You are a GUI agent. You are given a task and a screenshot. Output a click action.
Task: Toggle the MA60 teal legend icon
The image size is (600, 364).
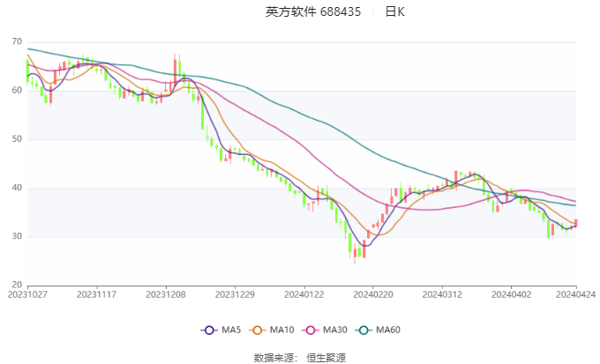coord(364,330)
